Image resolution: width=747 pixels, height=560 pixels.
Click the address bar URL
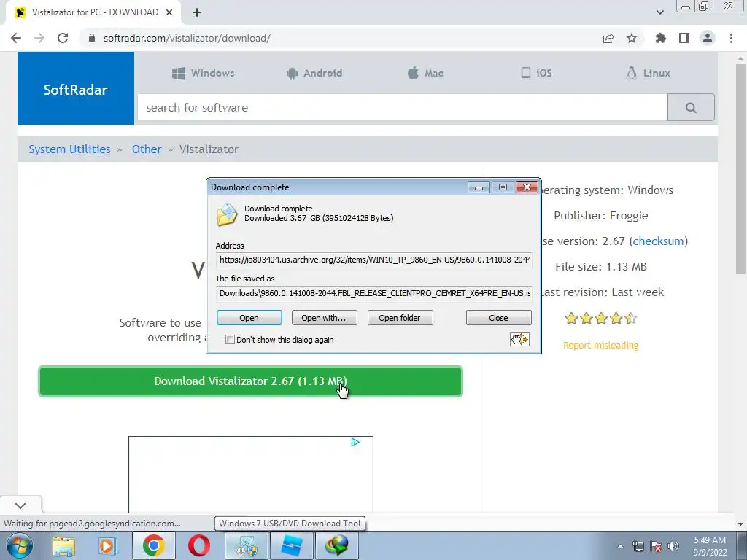point(187,38)
